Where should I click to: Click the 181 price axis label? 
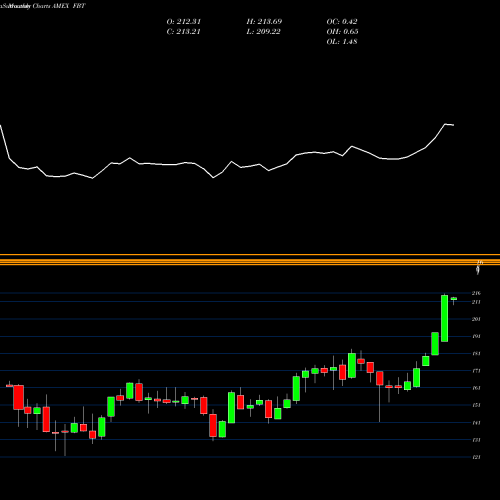click(x=476, y=354)
